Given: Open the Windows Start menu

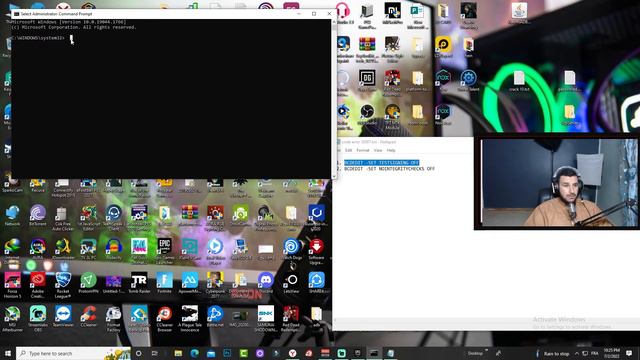Looking at the screenshot, I should point(8,353).
